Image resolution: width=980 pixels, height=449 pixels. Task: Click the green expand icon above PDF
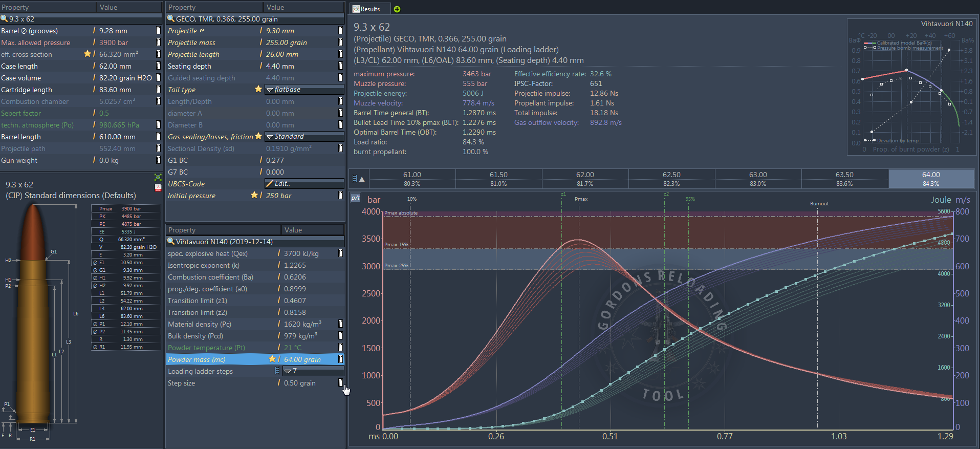[158, 178]
